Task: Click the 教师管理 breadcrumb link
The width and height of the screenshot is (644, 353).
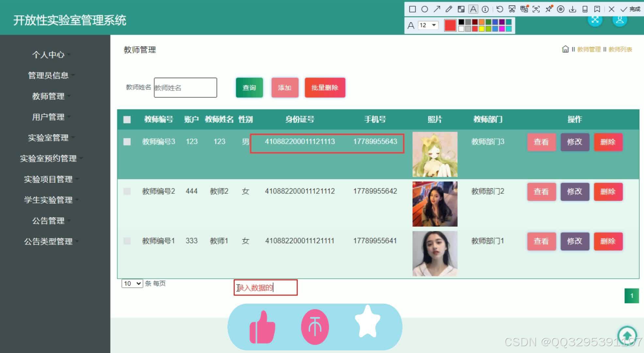Action: (x=589, y=49)
